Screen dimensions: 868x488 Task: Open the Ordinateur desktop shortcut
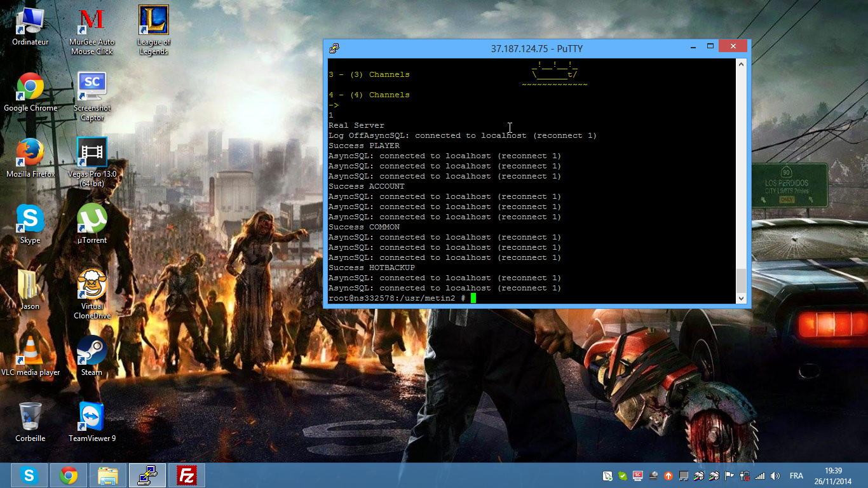click(30, 26)
